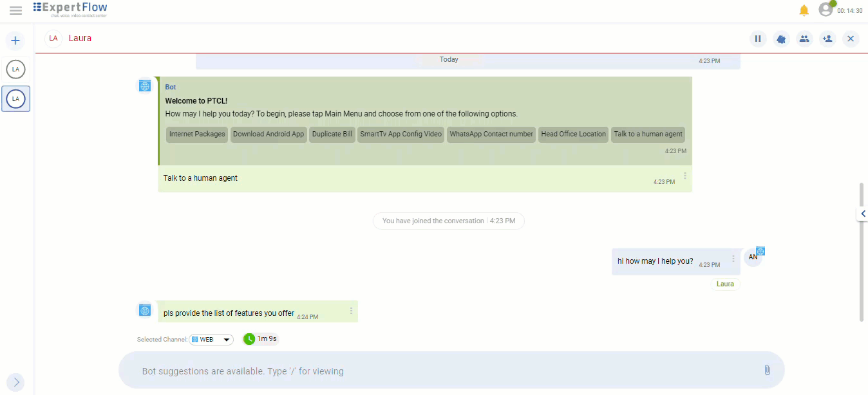Open the hamburger navigation menu
This screenshot has width=868, height=395.
click(x=15, y=10)
